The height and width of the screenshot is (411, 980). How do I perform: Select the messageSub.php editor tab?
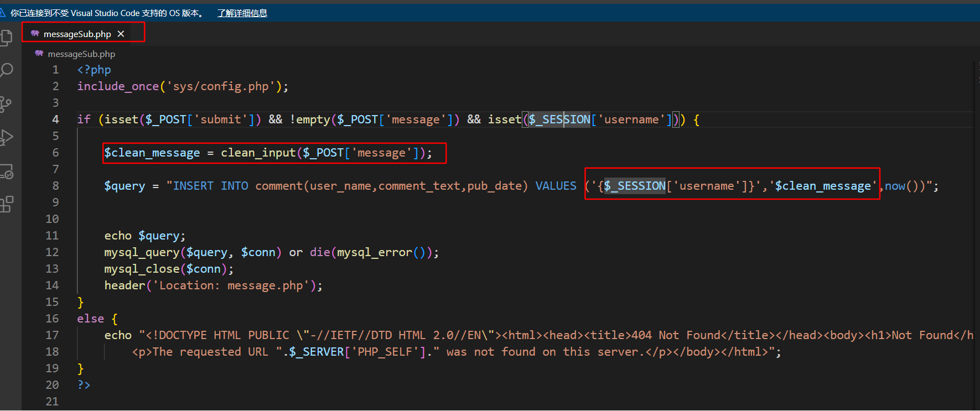click(x=77, y=34)
